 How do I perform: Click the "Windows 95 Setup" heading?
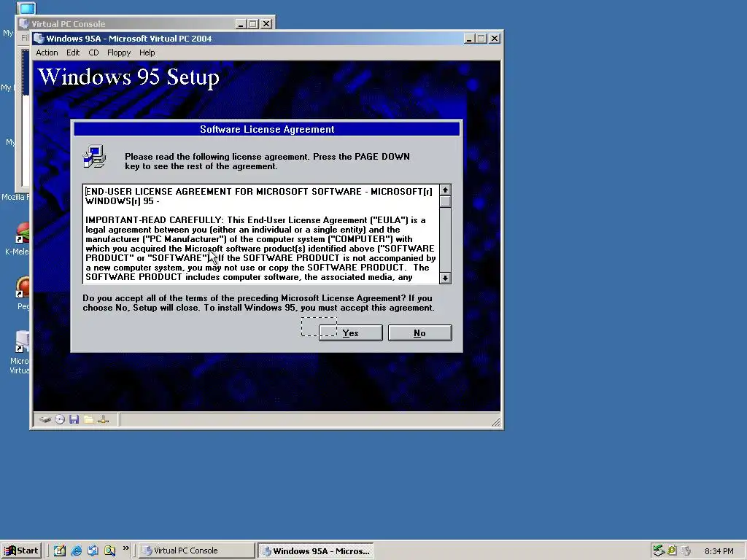pyautogui.click(x=128, y=77)
